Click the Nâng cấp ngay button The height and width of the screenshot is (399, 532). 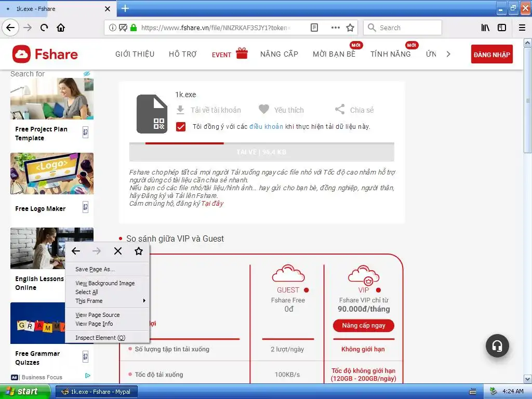(363, 325)
